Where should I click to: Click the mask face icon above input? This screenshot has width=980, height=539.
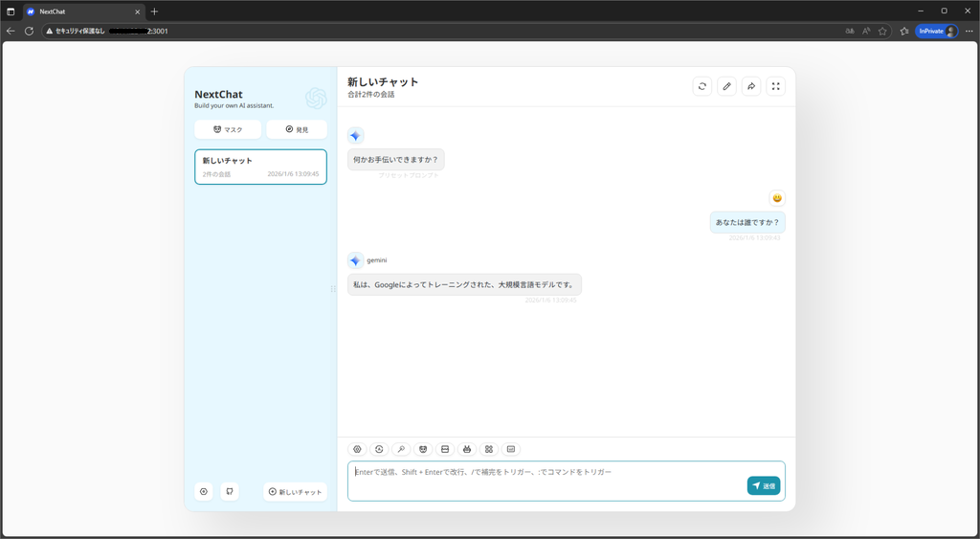click(x=423, y=449)
